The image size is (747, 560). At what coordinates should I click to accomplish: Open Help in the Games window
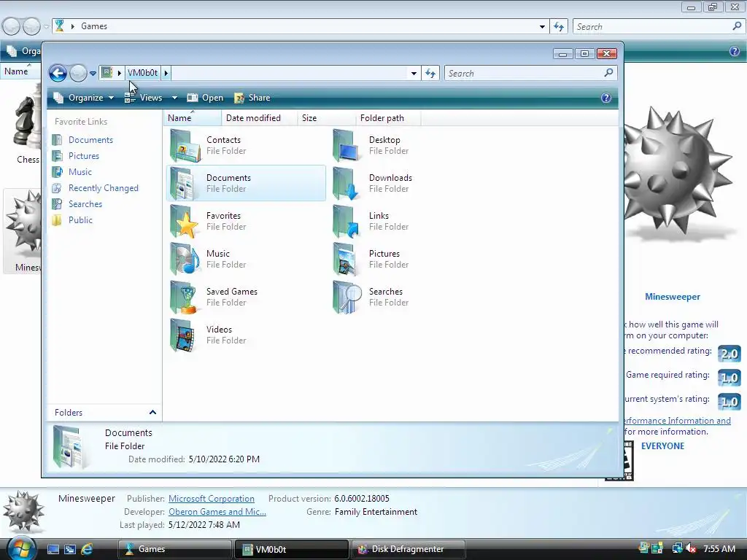point(735,51)
